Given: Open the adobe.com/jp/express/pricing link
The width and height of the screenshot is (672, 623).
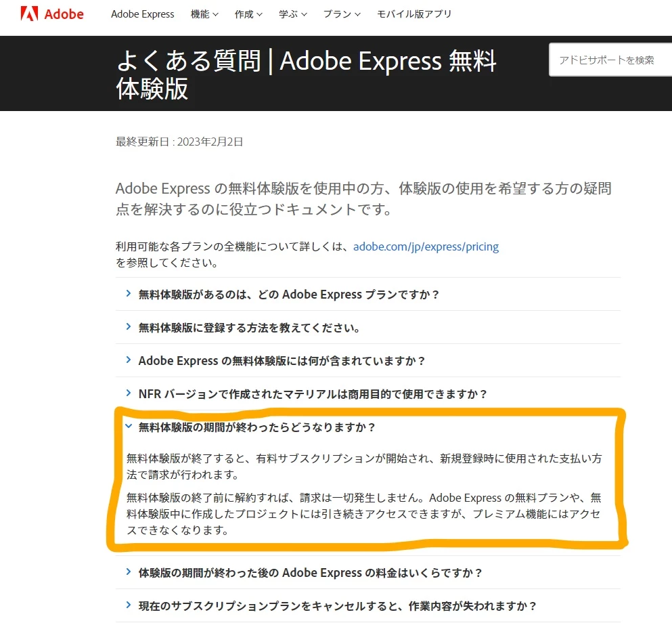Looking at the screenshot, I should click(x=426, y=246).
